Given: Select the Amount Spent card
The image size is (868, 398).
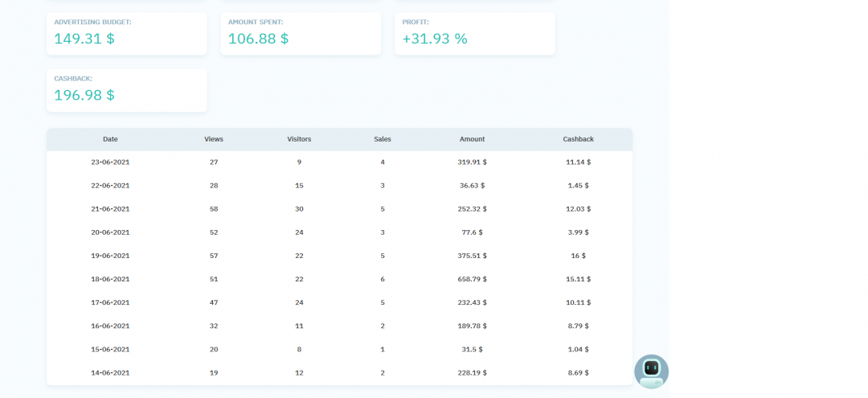Looking at the screenshot, I should (301, 33).
